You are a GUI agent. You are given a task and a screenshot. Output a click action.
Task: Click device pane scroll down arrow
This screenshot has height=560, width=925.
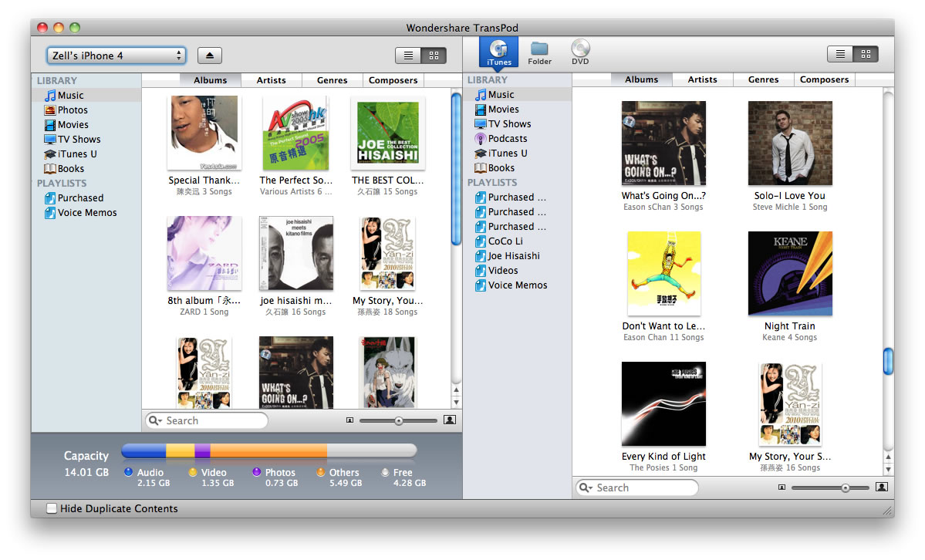(456, 403)
